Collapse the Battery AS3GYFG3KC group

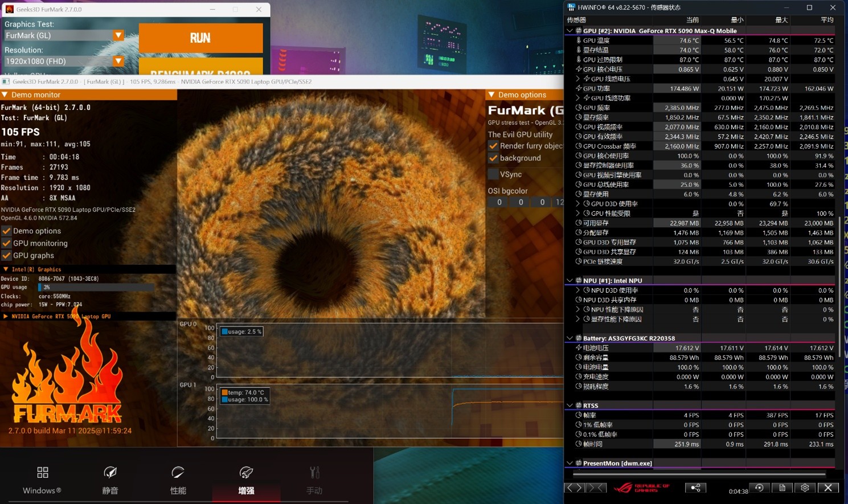pos(570,338)
